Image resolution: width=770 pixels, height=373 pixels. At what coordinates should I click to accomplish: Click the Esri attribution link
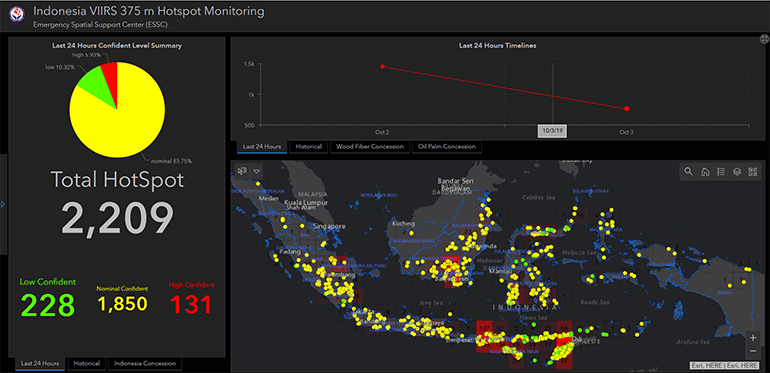(x=725, y=365)
